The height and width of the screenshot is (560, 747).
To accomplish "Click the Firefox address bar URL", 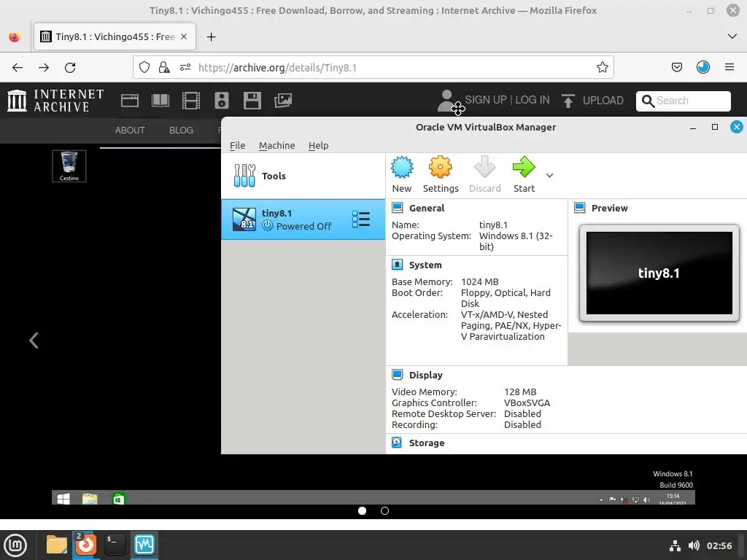I will tap(277, 68).
